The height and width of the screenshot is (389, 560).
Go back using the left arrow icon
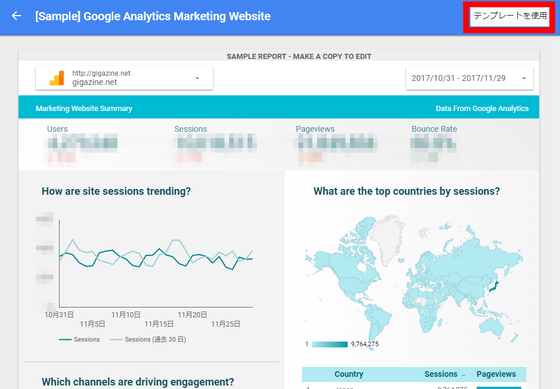(16, 16)
